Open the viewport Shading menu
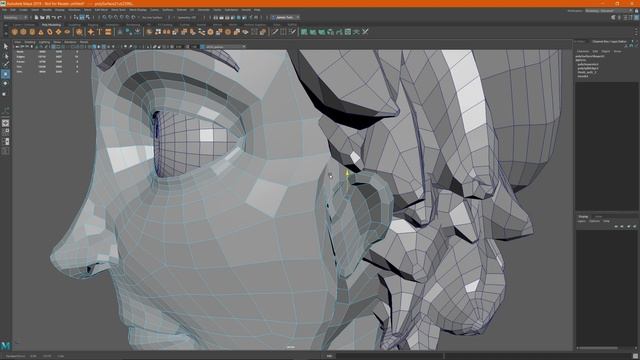Screen dimensions: 640x360 pyautogui.click(x=30, y=42)
